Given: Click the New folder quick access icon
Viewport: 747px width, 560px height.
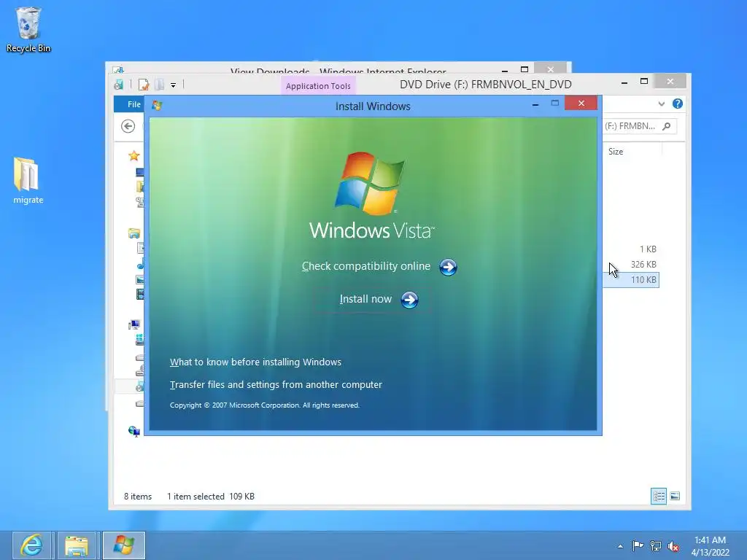Looking at the screenshot, I should [x=159, y=85].
